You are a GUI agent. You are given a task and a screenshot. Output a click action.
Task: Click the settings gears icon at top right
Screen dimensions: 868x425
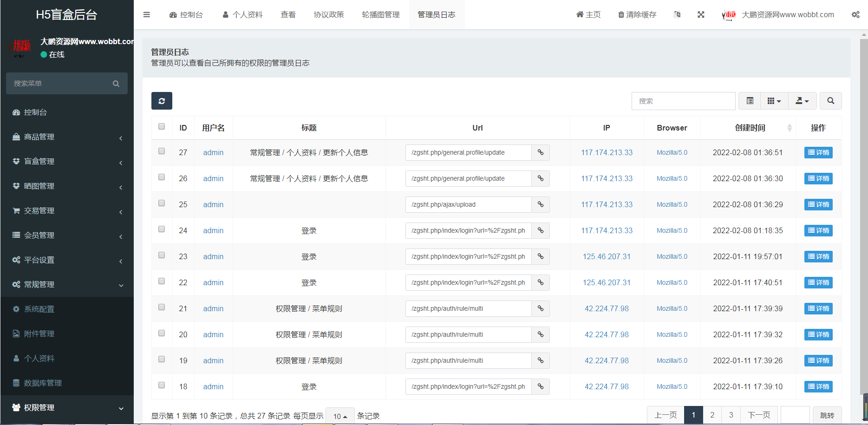[x=856, y=14]
